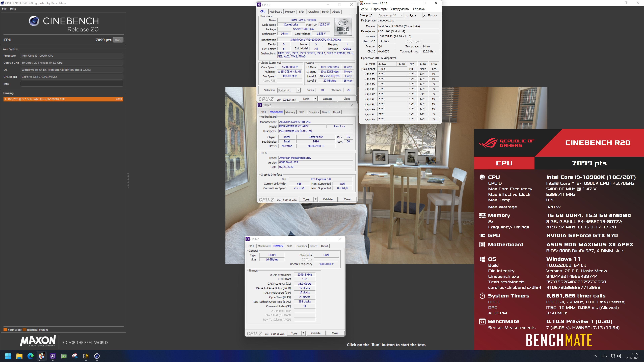Expand Tools dropdown arrow in Memory CPU-Z window
Viewport: 644px width, 362px height.
click(x=304, y=333)
